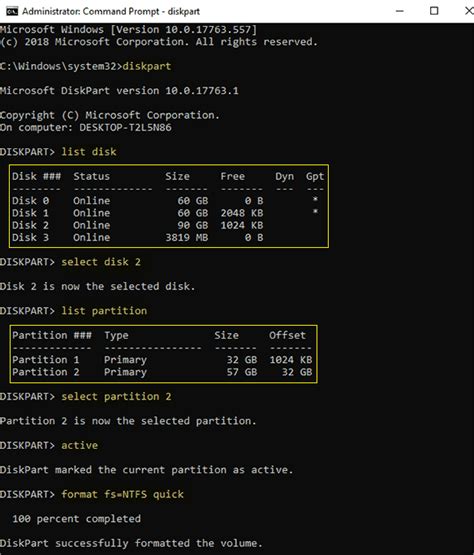The image size is (474, 555).
Task: Click the 'select partition 2' command text
Action: coord(116,396)
